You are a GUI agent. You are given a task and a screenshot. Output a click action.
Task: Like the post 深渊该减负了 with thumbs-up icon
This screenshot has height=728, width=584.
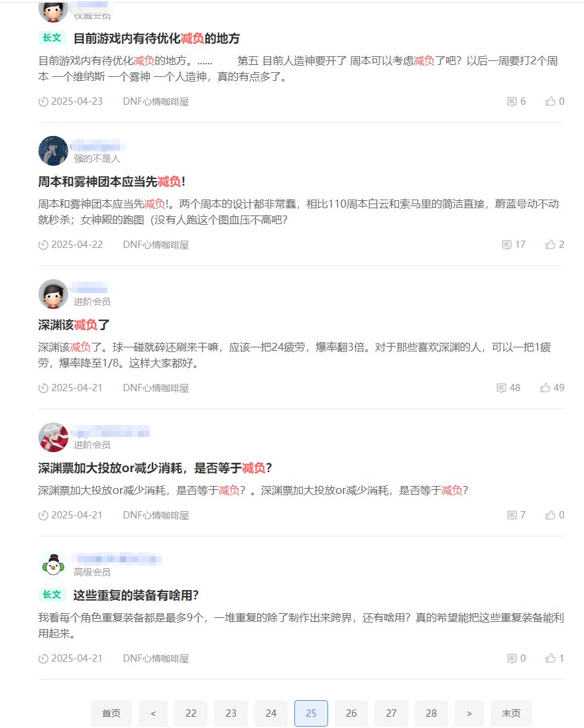tap(545, 388)
